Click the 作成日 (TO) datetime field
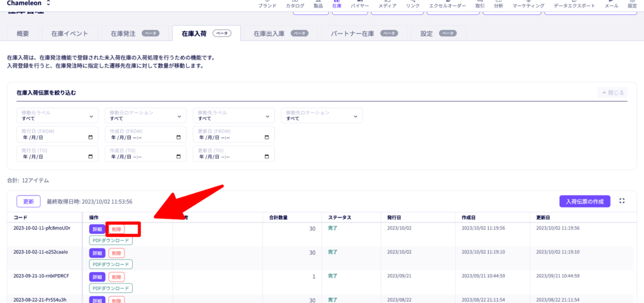Image resolution: width=644 pixels, height=303 pixels. [145, 153]
